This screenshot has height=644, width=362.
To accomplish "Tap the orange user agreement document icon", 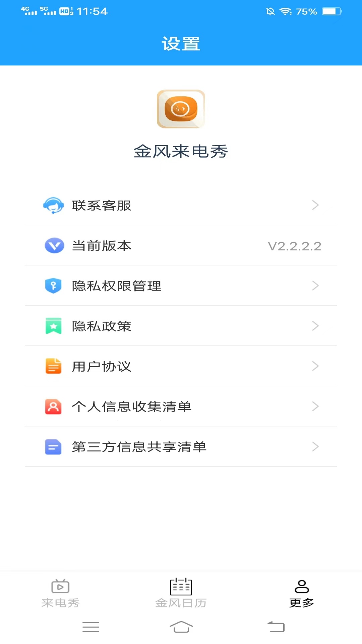I will click(x=53, y=366).
